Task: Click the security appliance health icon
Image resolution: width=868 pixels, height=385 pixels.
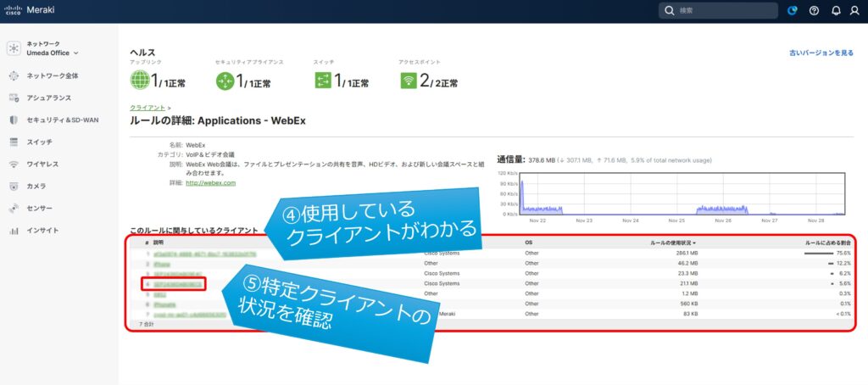Action: pyautogui.click(x=225, y=81)
